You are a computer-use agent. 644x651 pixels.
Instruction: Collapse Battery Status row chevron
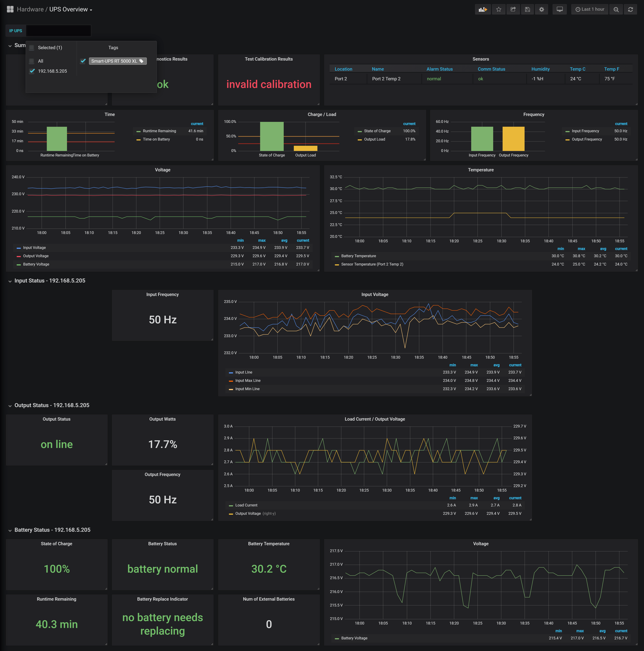point(10,530)
